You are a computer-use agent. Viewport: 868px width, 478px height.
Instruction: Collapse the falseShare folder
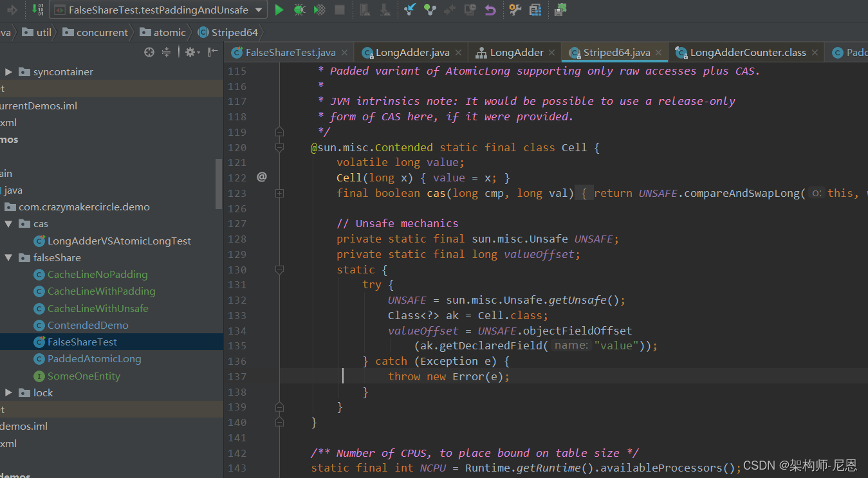pos(8,258)
